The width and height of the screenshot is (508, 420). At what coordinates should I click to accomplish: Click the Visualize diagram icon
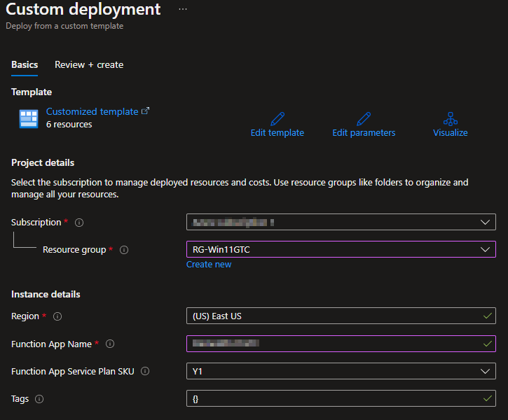click(x=451, y=119)
